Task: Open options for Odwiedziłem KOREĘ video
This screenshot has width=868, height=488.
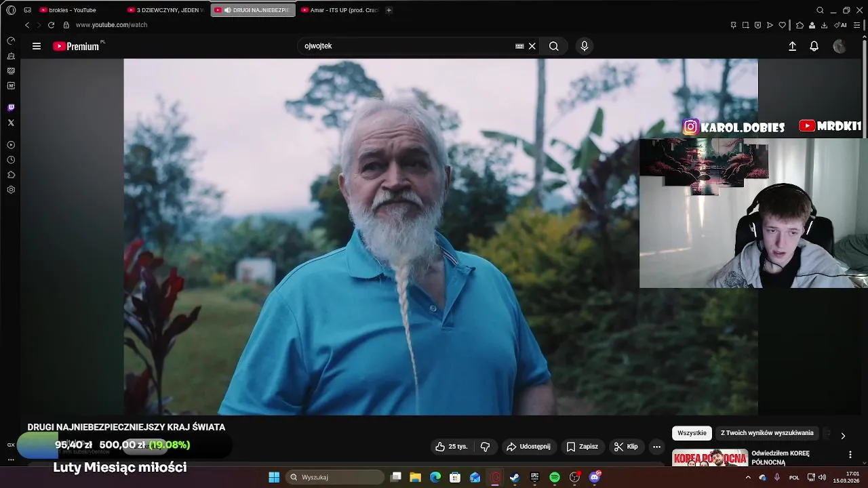Action: pos(850,455)
